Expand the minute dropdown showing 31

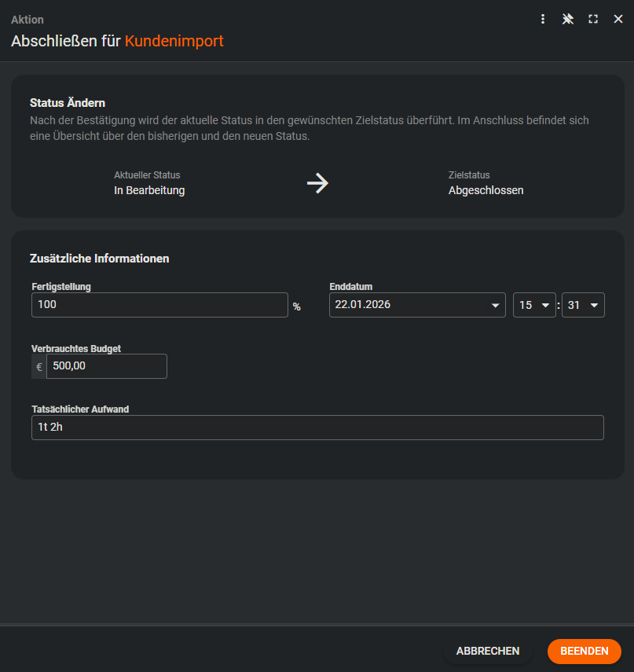coord(593,306)
